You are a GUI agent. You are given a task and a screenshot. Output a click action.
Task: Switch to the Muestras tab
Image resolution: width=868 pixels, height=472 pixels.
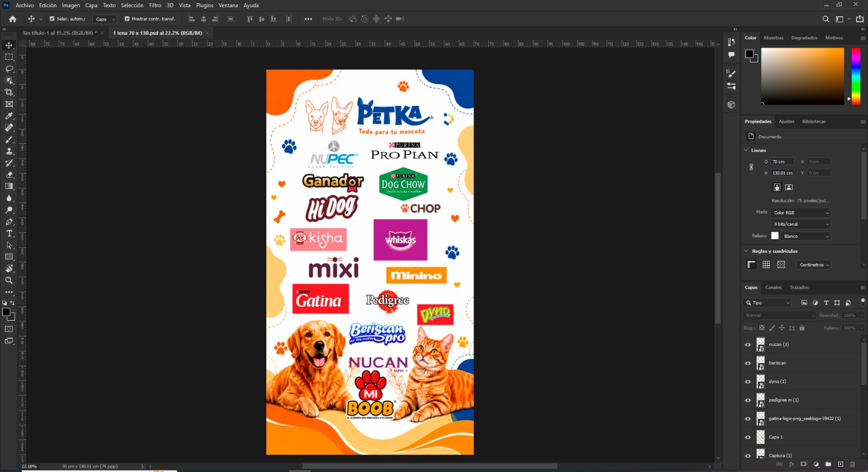774,38
